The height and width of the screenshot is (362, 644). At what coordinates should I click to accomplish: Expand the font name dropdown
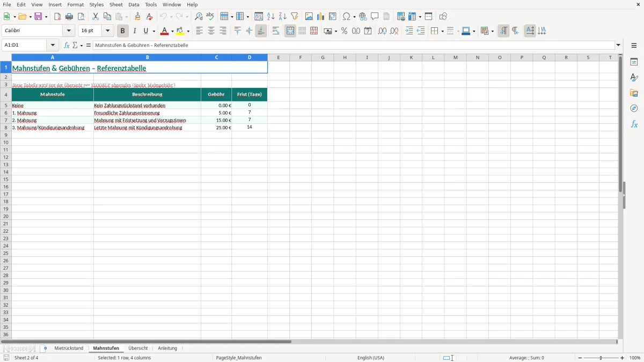69,31
